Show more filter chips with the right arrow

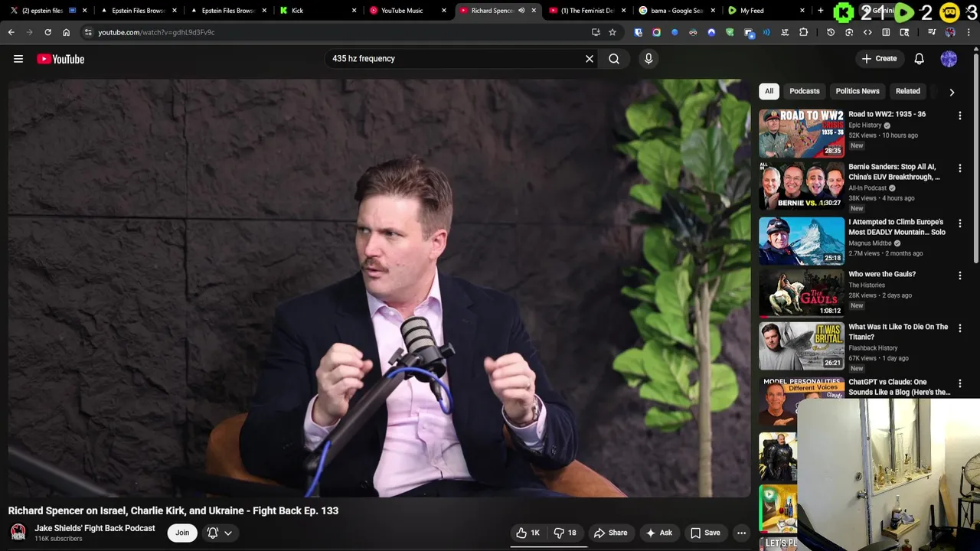pos(952,92)
